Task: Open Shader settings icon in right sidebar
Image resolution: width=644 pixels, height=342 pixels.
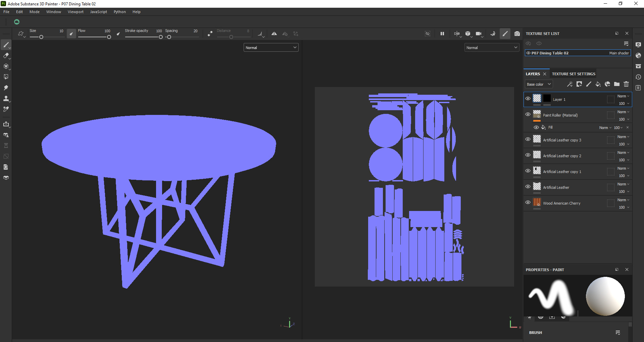Action: (x=638, y=55)
